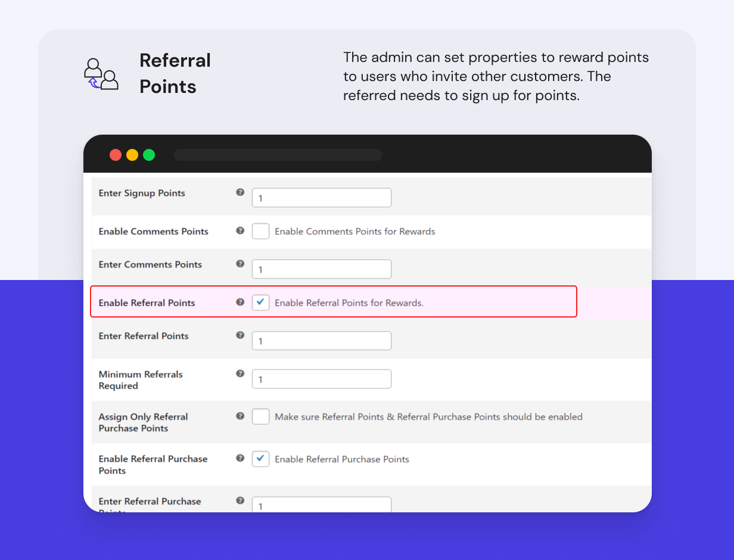The image size is (734, 560).
Task: Open help tooltip for Enable Comments Points
Action: click(x=240, y=231)
